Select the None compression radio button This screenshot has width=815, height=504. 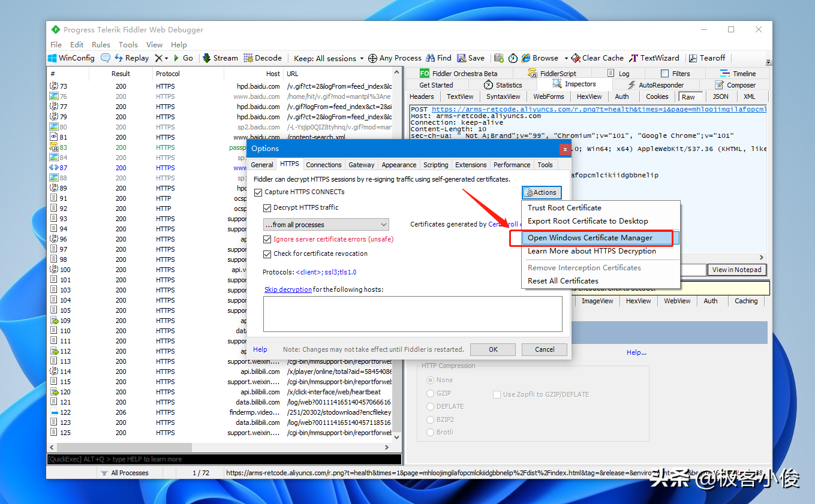pos(430,381)
